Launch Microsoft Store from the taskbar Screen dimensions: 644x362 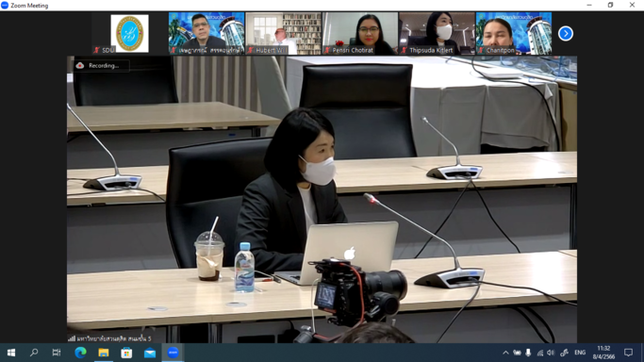126,353
